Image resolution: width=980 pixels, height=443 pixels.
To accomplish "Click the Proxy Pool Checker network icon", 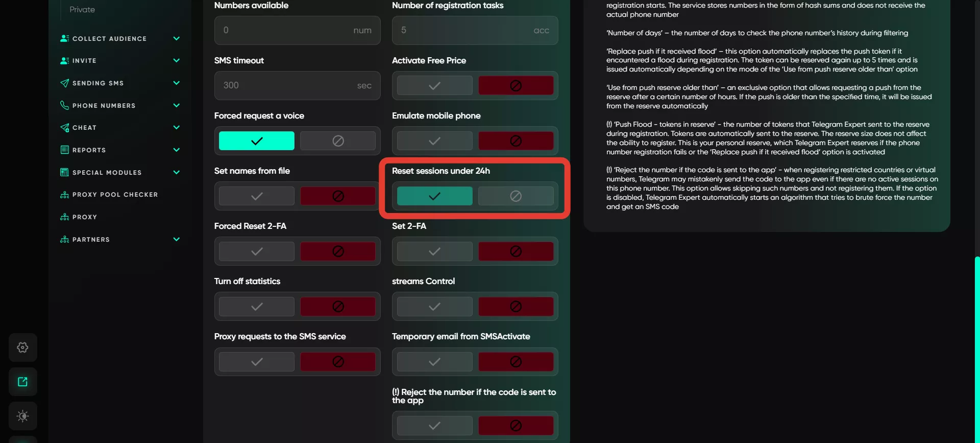I will pyautogui.click(x=64, y=195).
